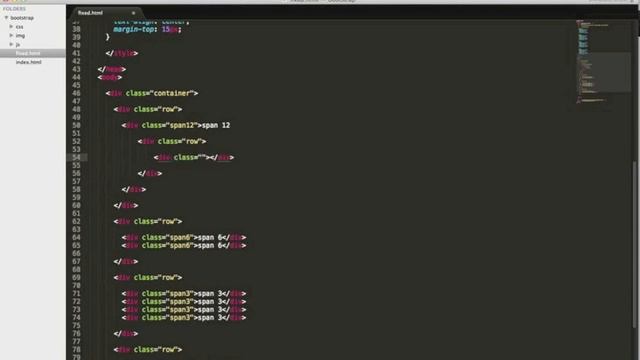Screen dimensions: 640x360
Task: Click div class="row" on line 48
Action: coord(148,109)
